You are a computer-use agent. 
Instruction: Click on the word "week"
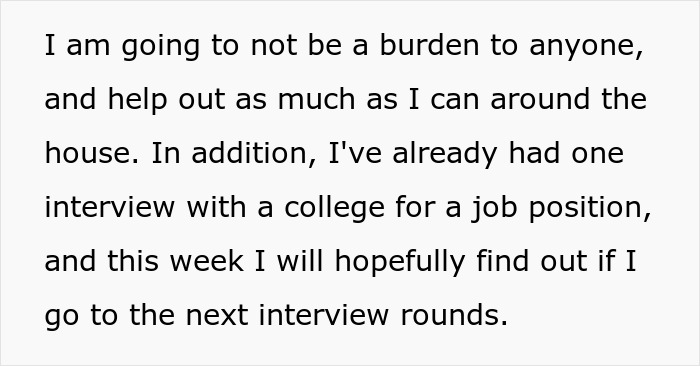207,262
